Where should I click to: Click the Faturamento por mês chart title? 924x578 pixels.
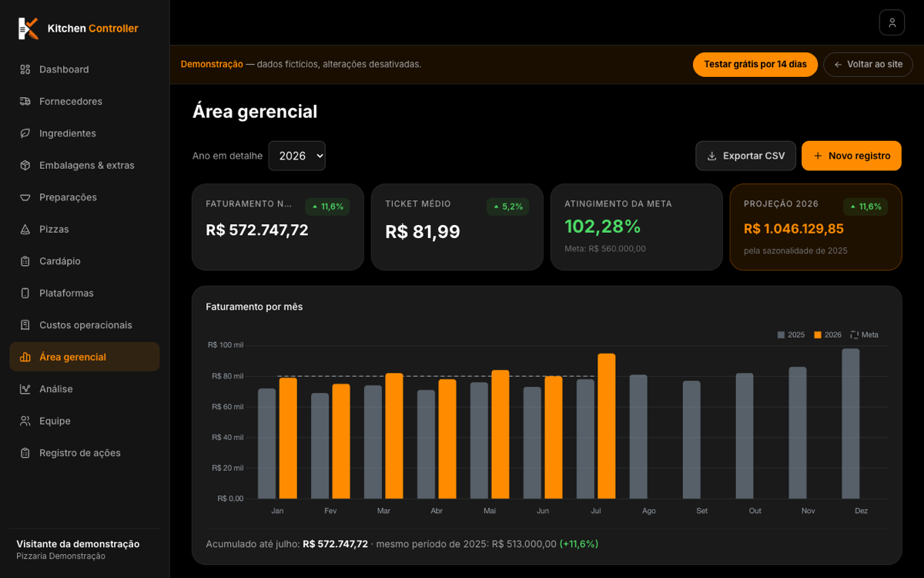pos(254,307)
